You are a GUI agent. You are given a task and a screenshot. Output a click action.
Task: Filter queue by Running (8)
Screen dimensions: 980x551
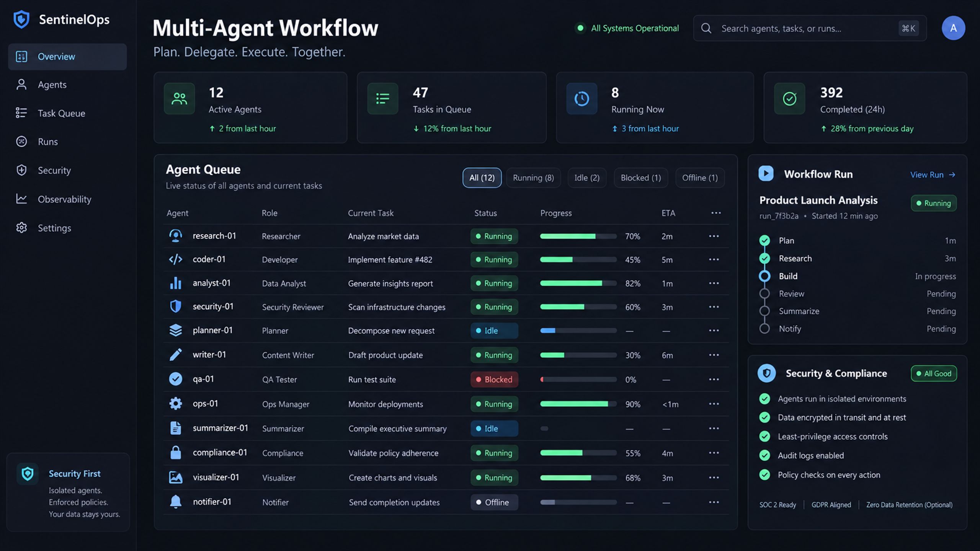533,178
